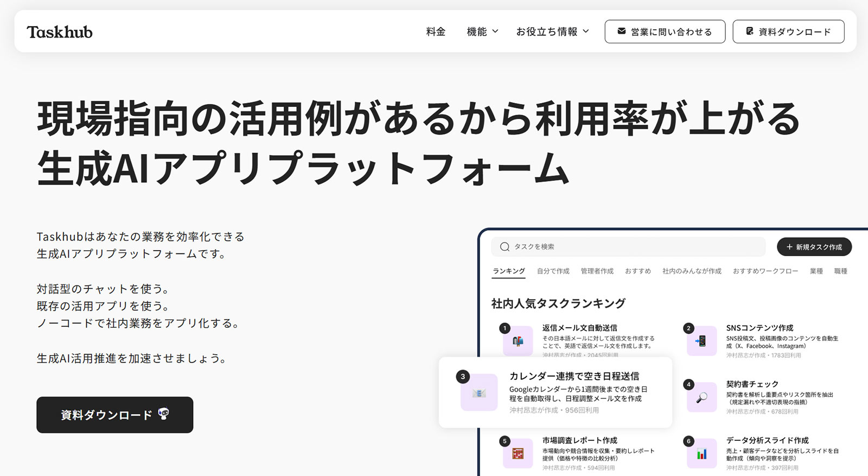Screen dimensions: 868x476
Task: Expand the 機能 dropdown menu
Action: (x=482, y=32)
